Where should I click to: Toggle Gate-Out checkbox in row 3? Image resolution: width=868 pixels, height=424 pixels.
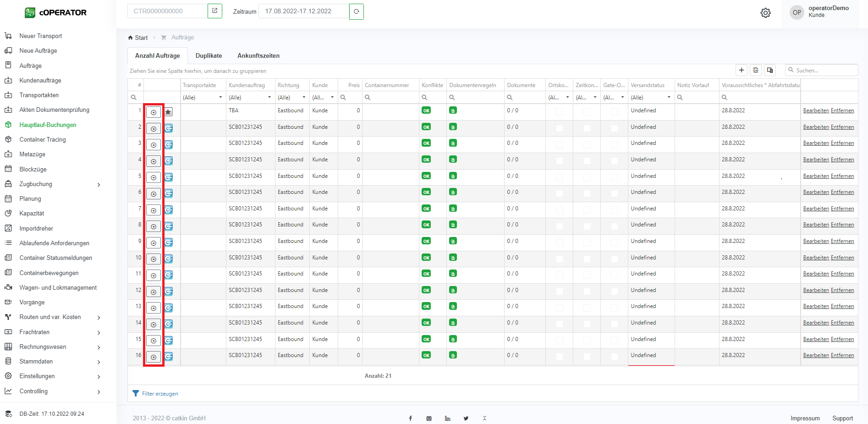[x=614, y=144]
